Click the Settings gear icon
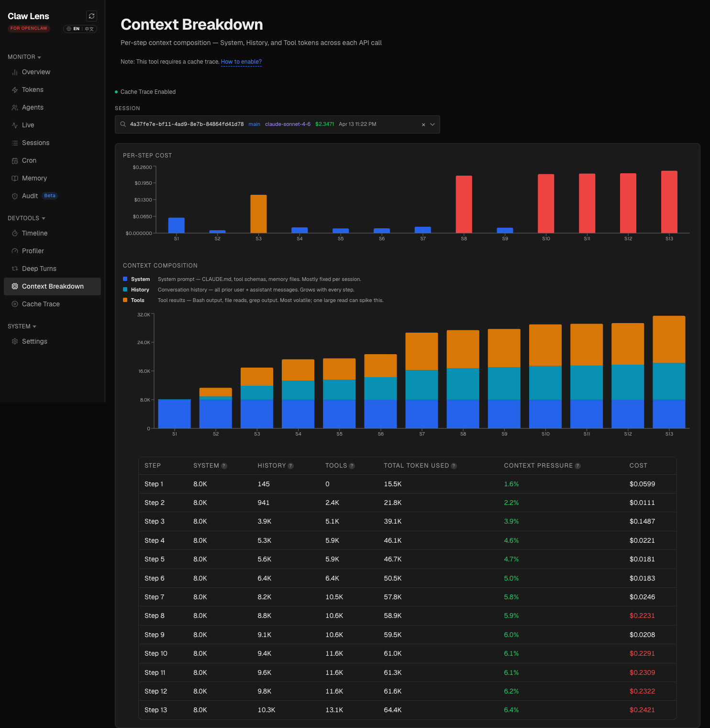 click(15, 342)
